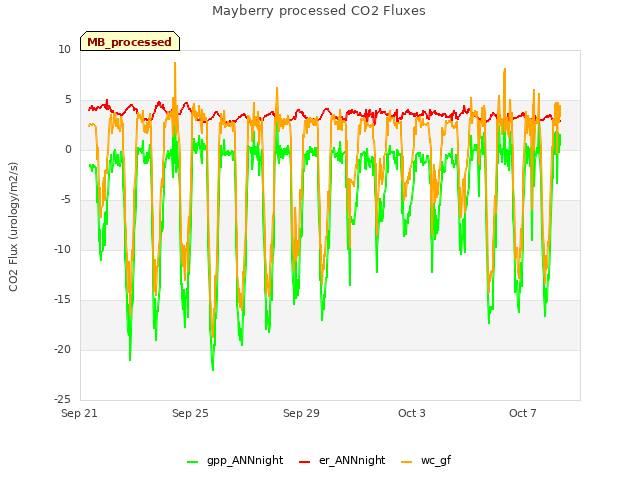Screen dimensions: 640x480
Task: Click the y-axis value 10
Action: pyautogui.click(x=64, y=49)
